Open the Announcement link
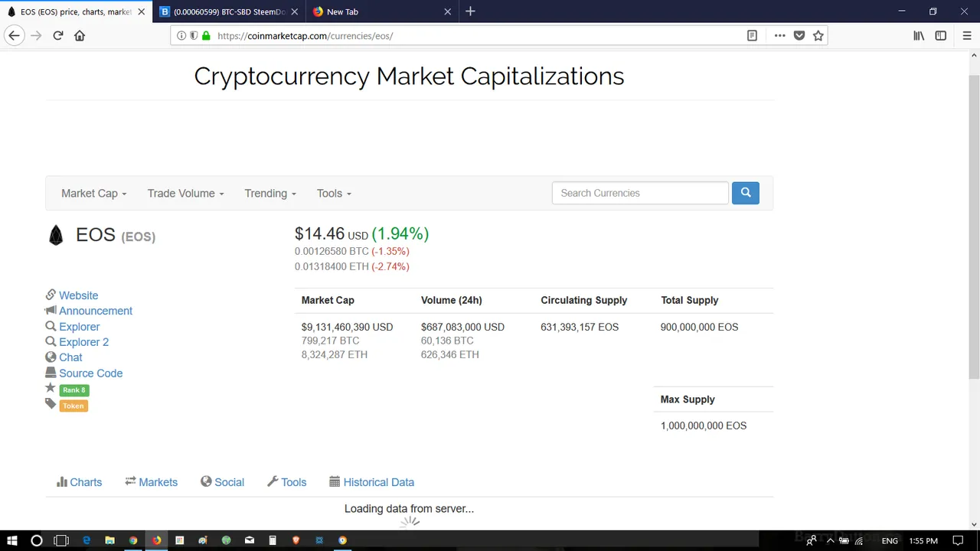This screenshot has height=551, width=980. 96,311
